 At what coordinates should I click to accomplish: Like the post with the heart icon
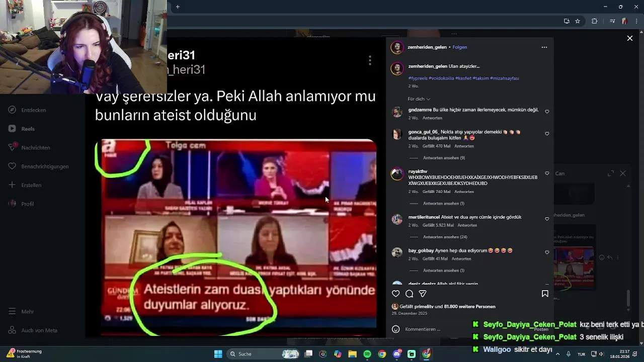click(396, 294)
